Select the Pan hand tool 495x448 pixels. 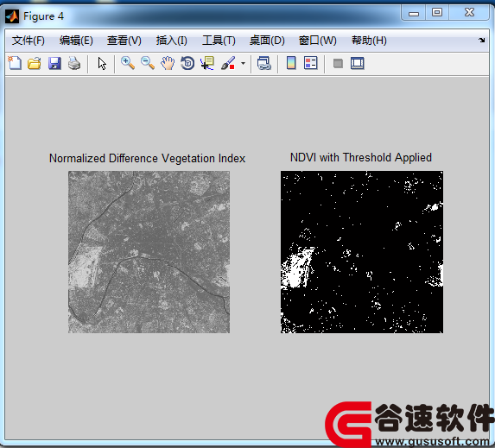[168, 63]
